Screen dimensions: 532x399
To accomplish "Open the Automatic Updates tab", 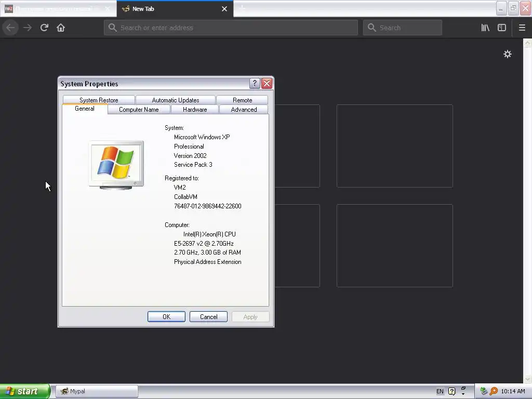I will [176, 100].
